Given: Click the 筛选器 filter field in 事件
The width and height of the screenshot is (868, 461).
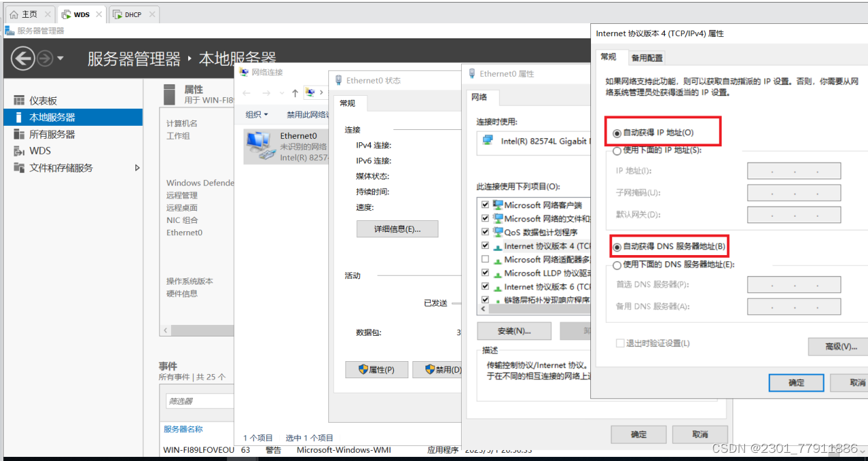Looking at the screenshot, I should click(200, 401).
